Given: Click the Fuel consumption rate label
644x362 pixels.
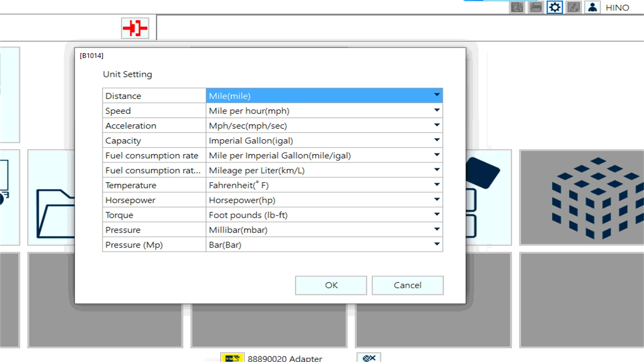Looking at the screenshot, I should click(152, 156).
